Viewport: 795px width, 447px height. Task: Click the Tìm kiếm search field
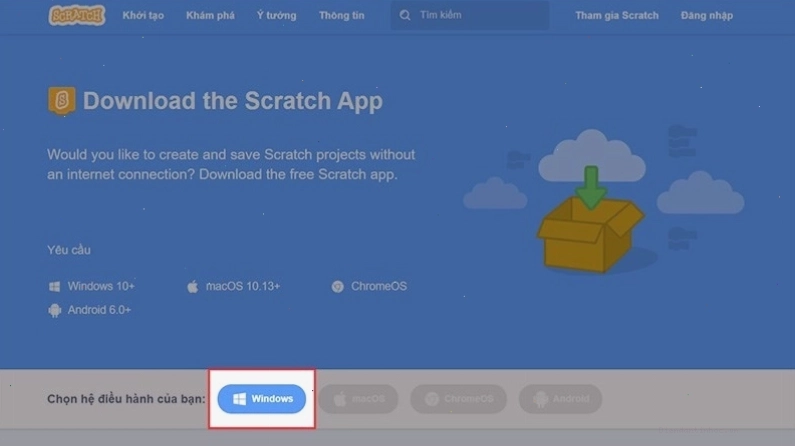(469, 15)
